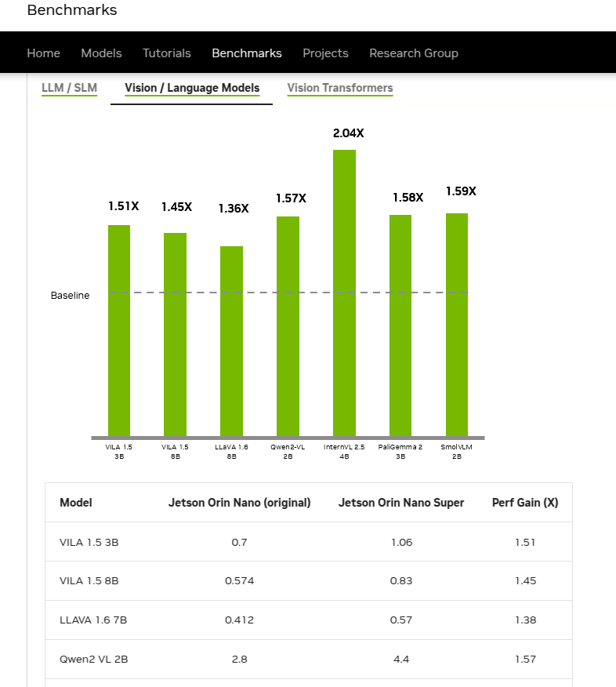Screen dimensions: 616x687
Task: Click the Perf Gain (X) header
Action: 525,503
